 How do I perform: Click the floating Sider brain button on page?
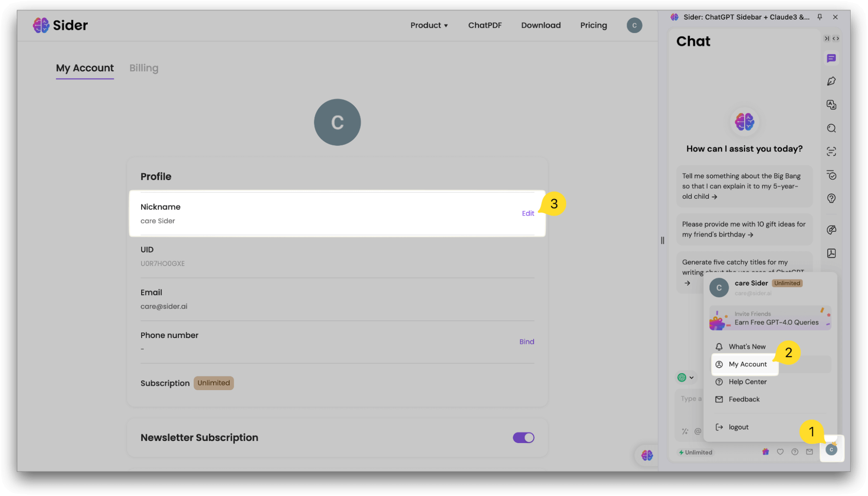647,455
